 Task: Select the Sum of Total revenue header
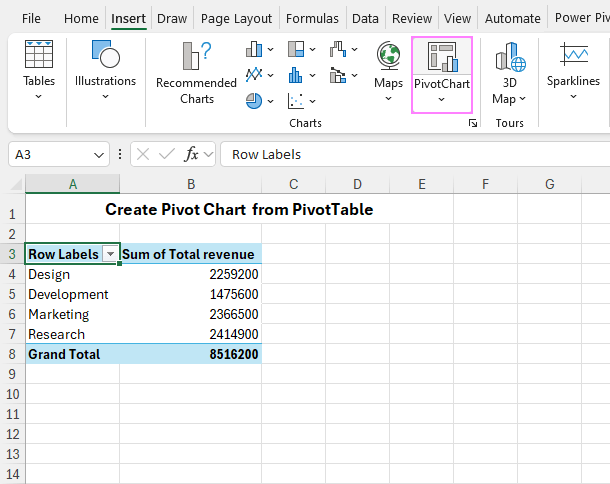(x=191, y=254)
